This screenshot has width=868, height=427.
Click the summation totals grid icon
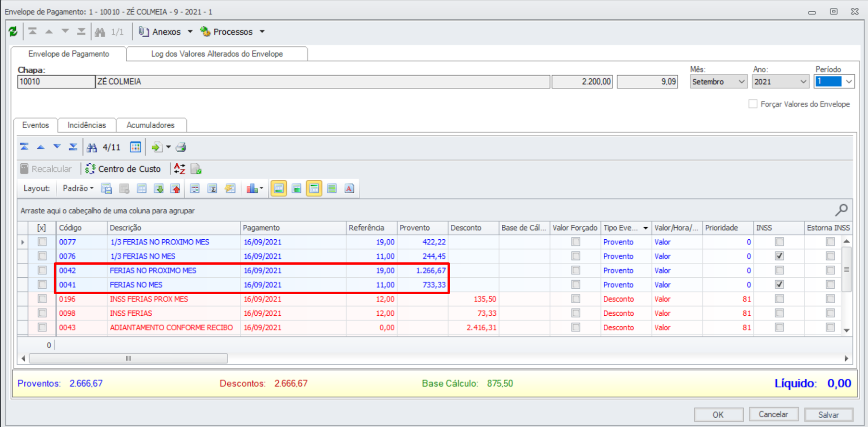click(213, 189)
